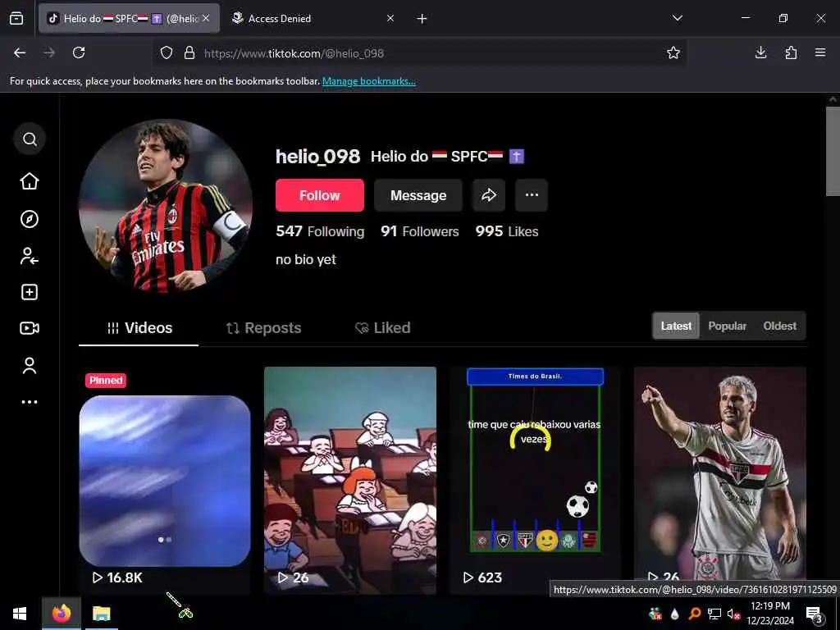Click the profile avatar picture
Viewport: 840px width, 630px height.
click(x=166, y=206)
